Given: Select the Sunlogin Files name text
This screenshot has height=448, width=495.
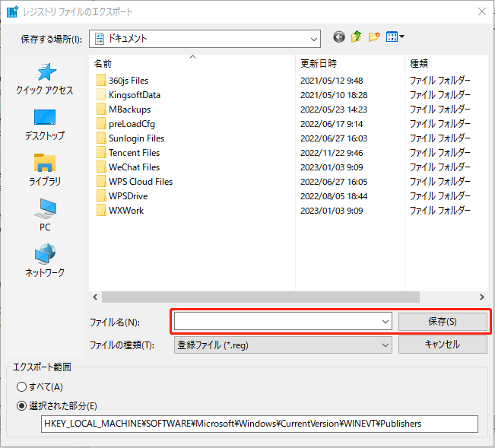Looking at the screenshot, I should (x=137, y=138).
